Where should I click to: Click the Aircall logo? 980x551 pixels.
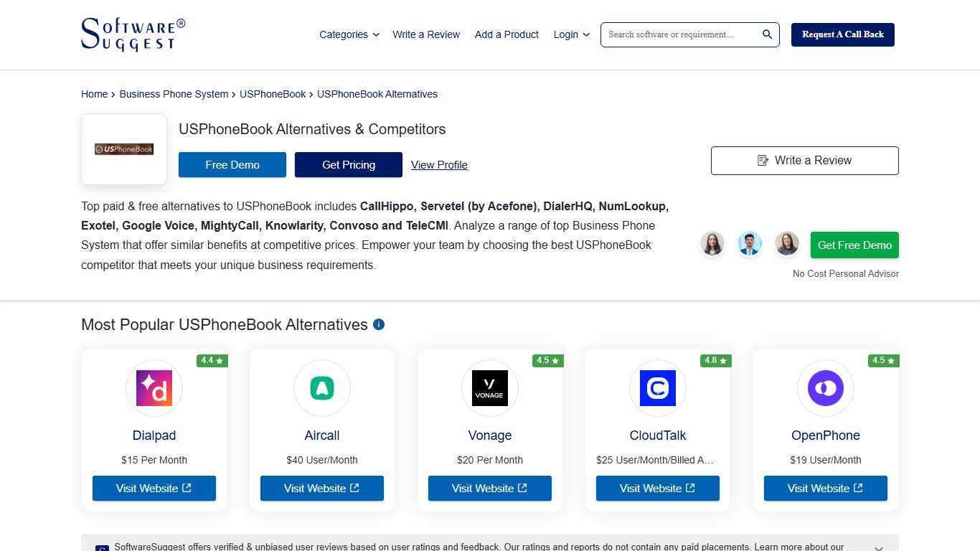point(321,388)
